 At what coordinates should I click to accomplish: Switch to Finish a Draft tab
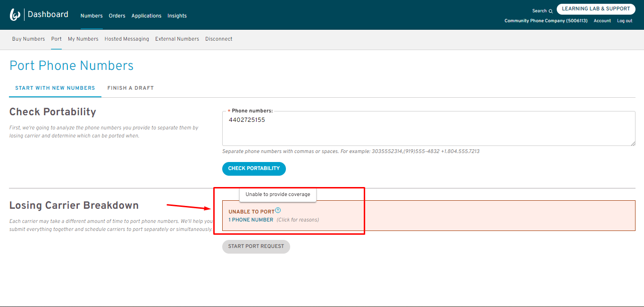(x=130, y=88)
